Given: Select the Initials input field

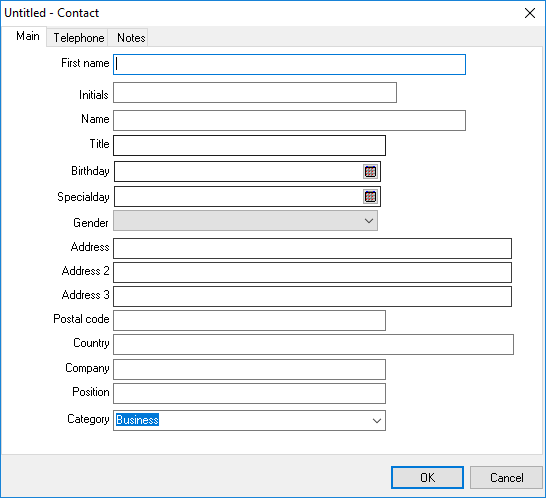Looking at the screenshot, I should tap(255, 93).
